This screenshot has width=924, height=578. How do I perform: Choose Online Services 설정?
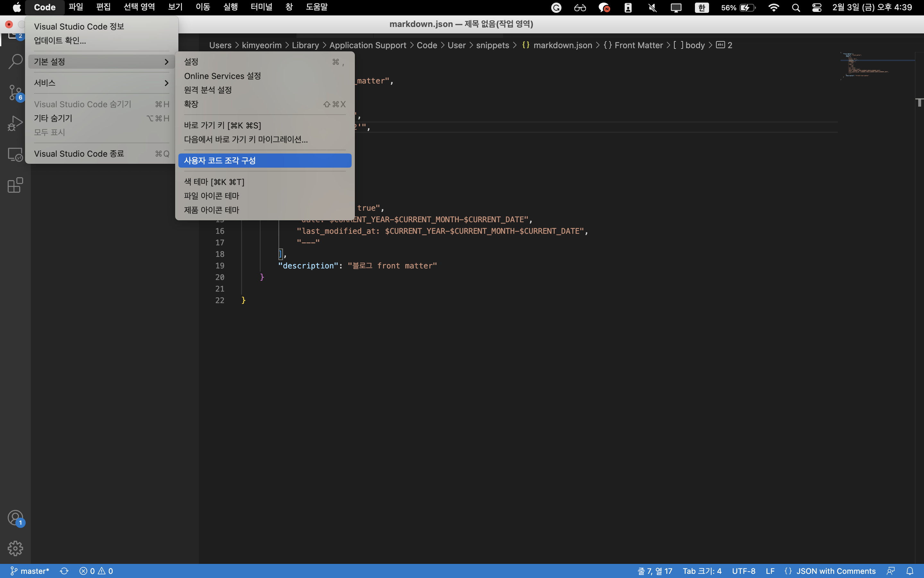pos(265,76)
